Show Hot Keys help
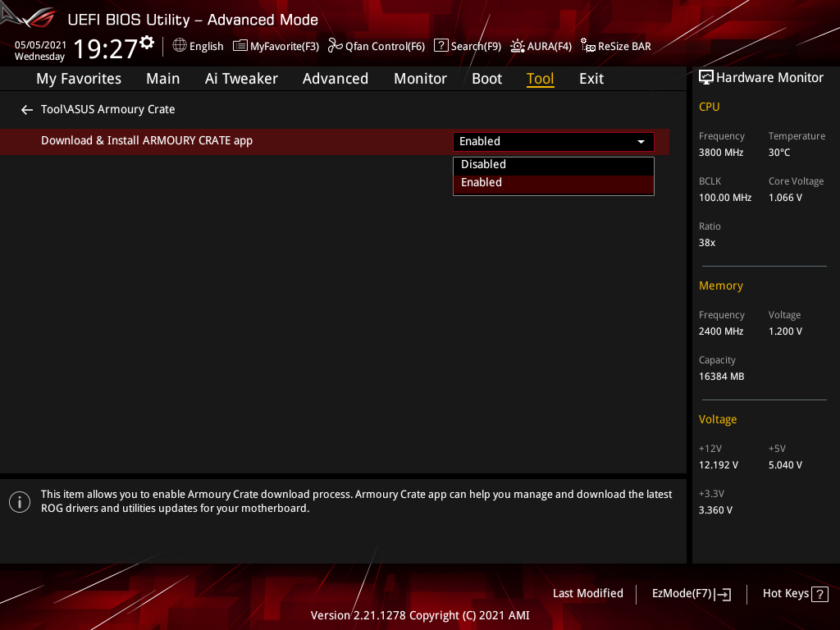Viewport: 840px width, 630px height. (796, 594)
